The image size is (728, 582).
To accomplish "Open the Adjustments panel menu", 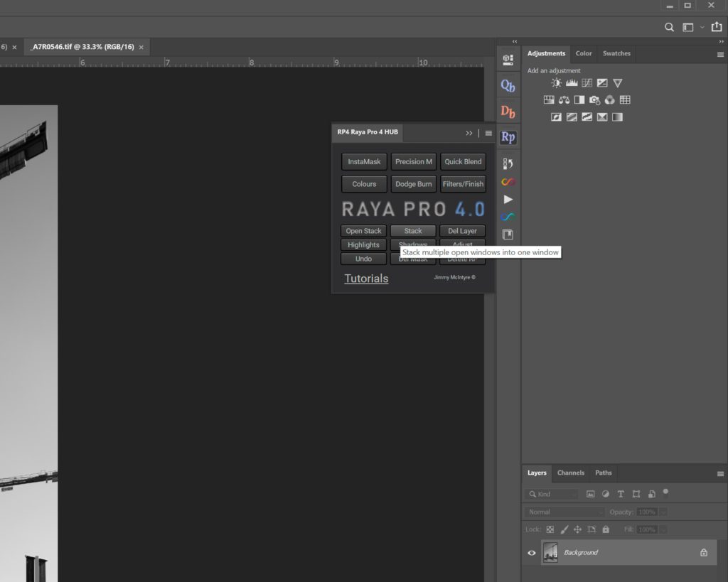I will (720, 54).
